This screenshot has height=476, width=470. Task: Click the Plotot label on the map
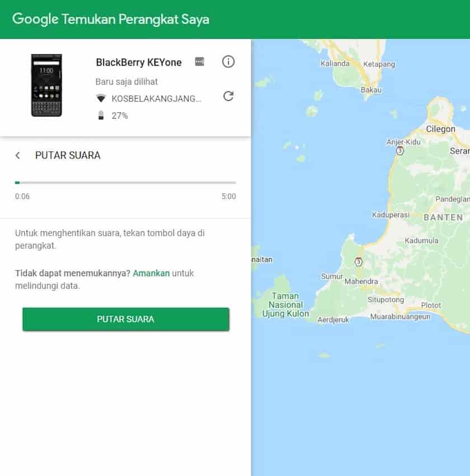(x=431, y=305)
